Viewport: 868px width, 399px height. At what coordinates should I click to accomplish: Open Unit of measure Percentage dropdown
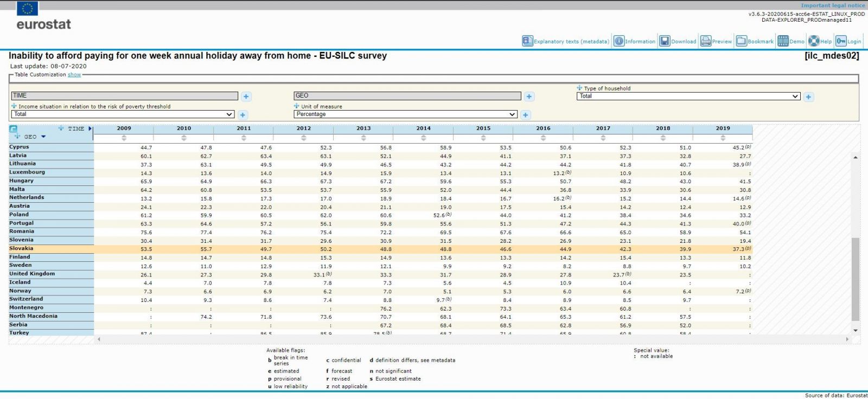[x=405, y=114]
